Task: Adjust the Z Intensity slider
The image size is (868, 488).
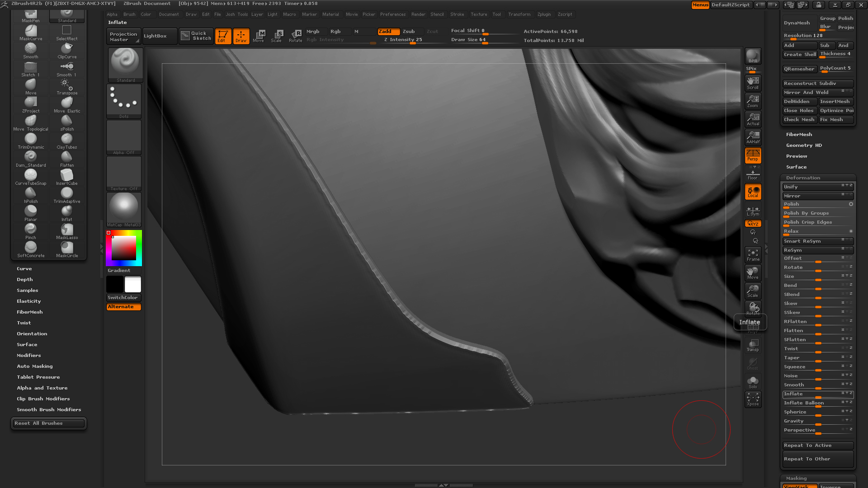Action: (x=413, y=40)
